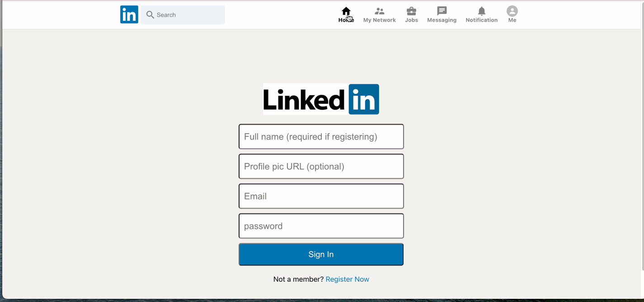Select the My Network label
644x302 pixels.
pyautogui.click(x=380, y=20)
